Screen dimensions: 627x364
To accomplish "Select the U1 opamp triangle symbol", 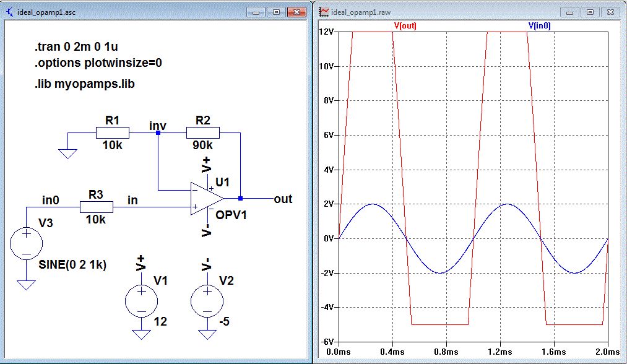I will click(x=207, y=198).
